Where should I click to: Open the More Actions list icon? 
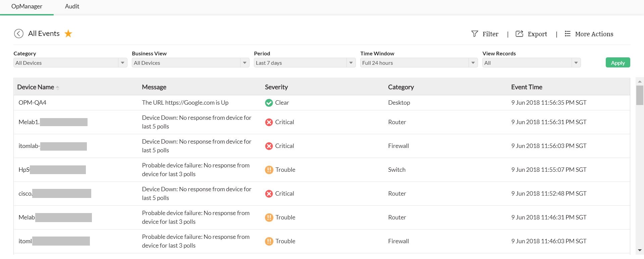[568, 34]
